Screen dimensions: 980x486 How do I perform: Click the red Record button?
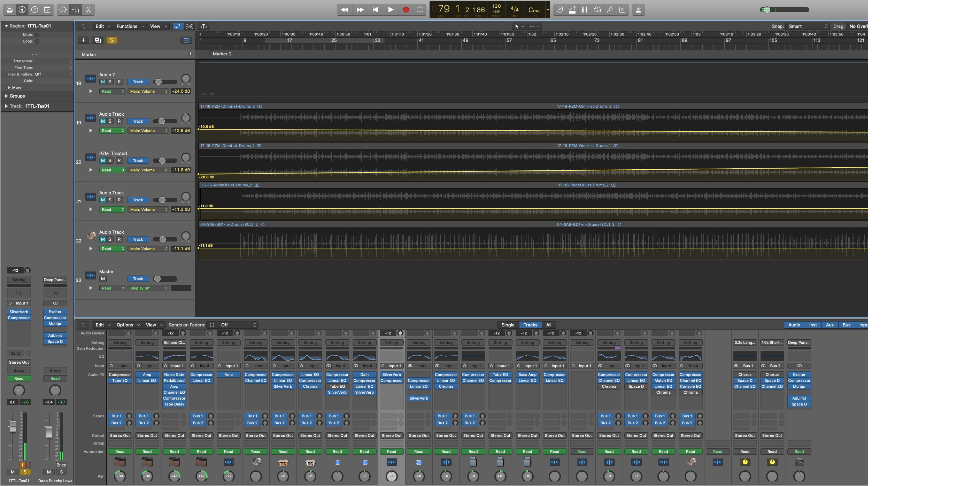coord(406,10)
